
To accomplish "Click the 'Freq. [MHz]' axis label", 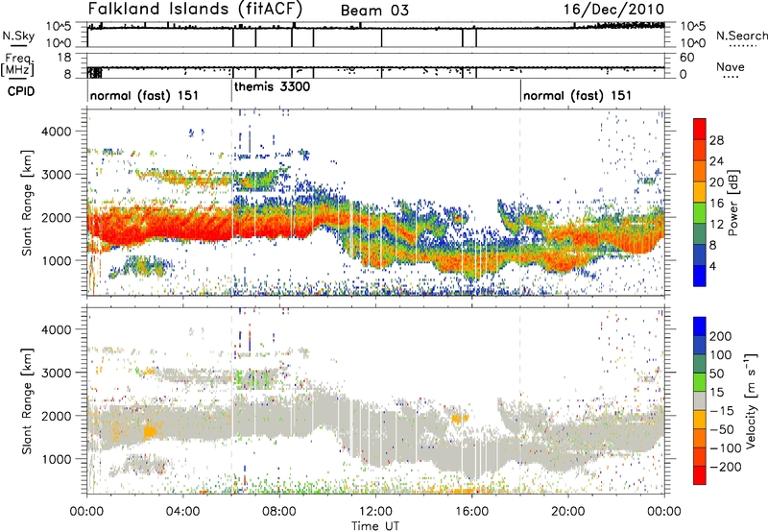I will pyautogui.click(x=18, y=64).
